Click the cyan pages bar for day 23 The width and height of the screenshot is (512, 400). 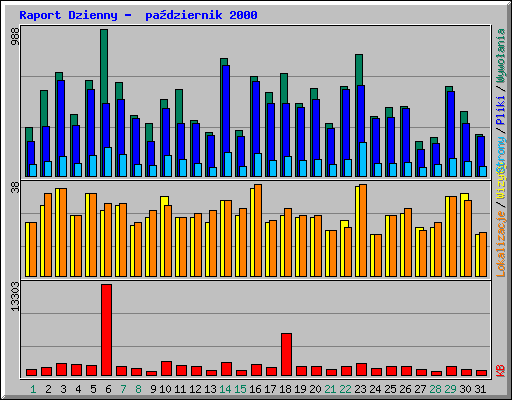tap(363, 159)
